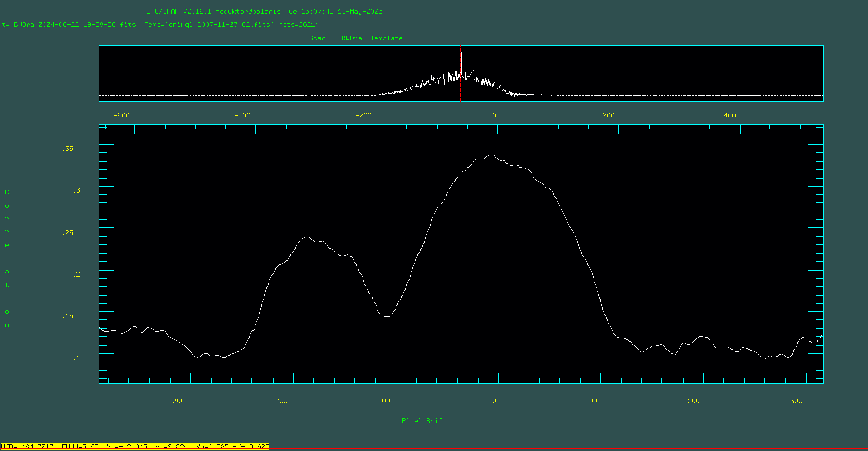
Task: Click the FWHM=5.65 readout in status line
Action: point(80,446)
